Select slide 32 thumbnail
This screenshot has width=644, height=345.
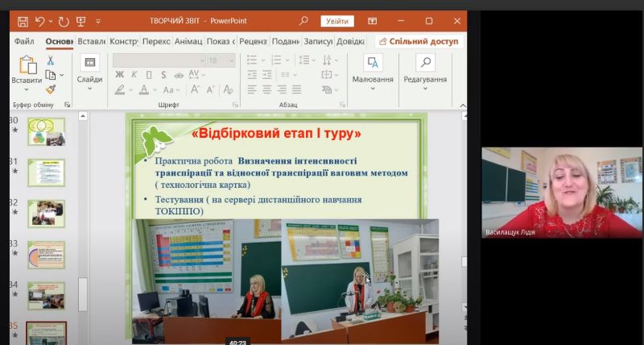(x=47, y=214)
